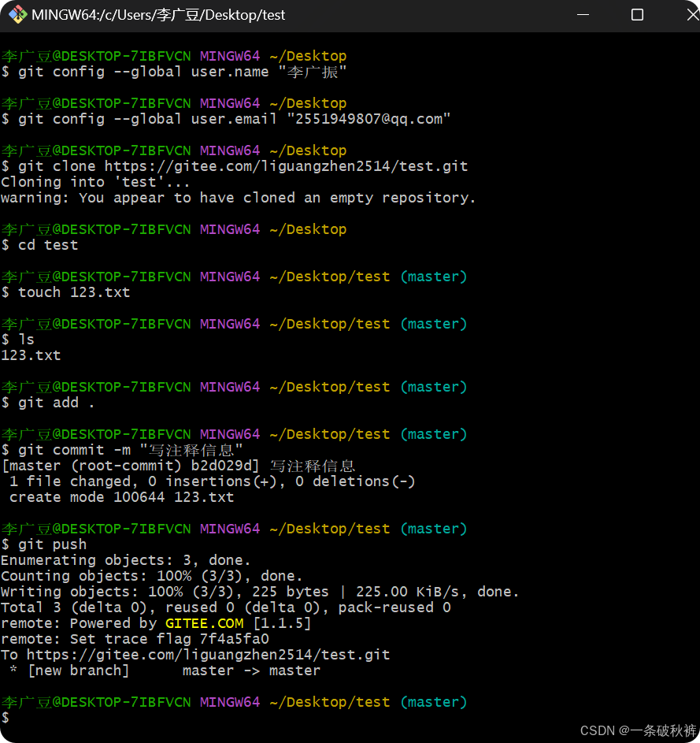Viewport: 700px width, 743px height.
Task: Click the '[new branch] master -> master' line
Action: 165,671
